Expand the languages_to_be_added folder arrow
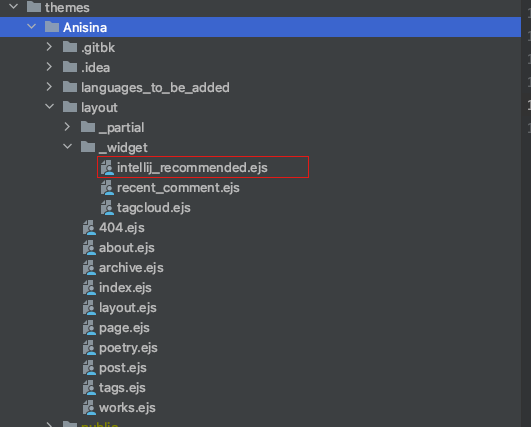Image resolution: width=531 pixels, height=427 pixels. (x=49, y=87)
